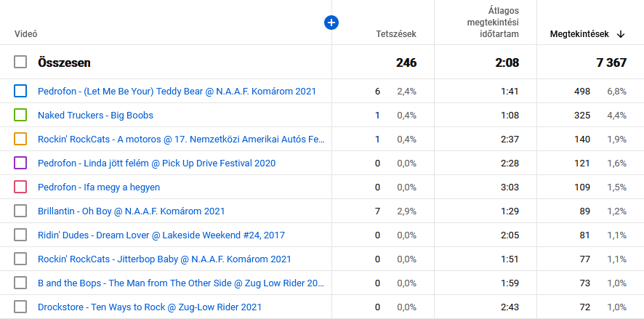The image size is (644, 319).
Task: Sort by the Tetszések column header
Action: tap(395, 34)
